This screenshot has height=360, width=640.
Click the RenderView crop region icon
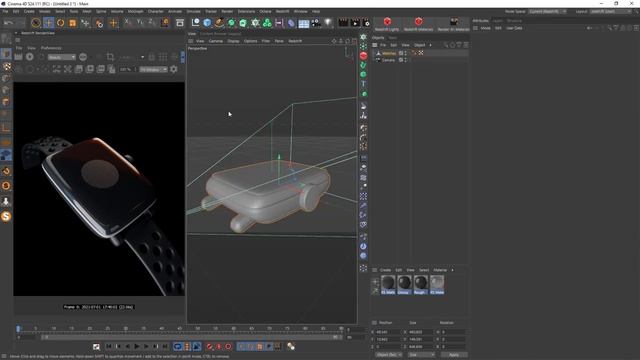(110, 57)
